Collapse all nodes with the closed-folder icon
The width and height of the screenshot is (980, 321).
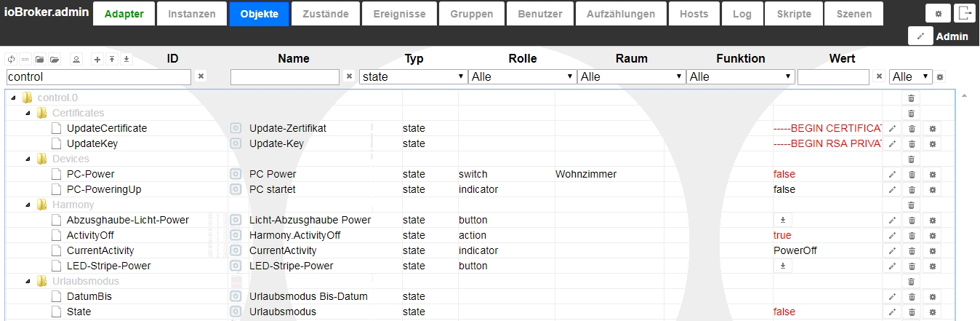point(39,59)
